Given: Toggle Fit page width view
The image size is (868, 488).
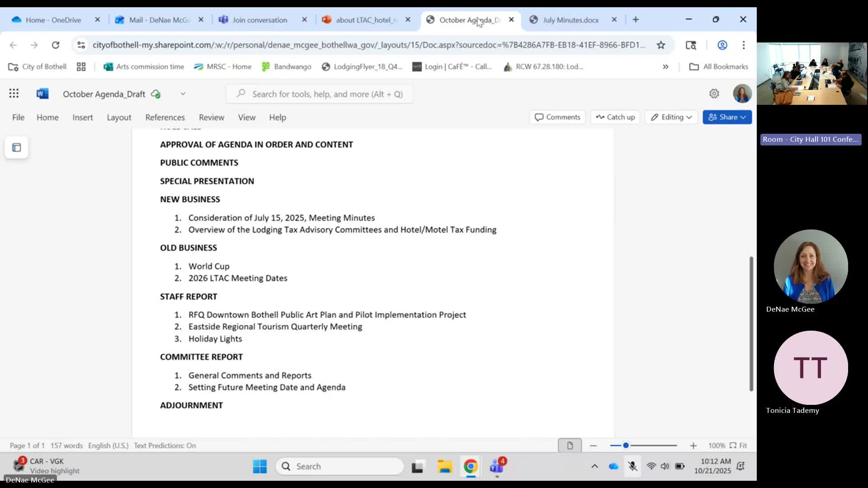Looking at the screenshot, I should coord(738,446).
